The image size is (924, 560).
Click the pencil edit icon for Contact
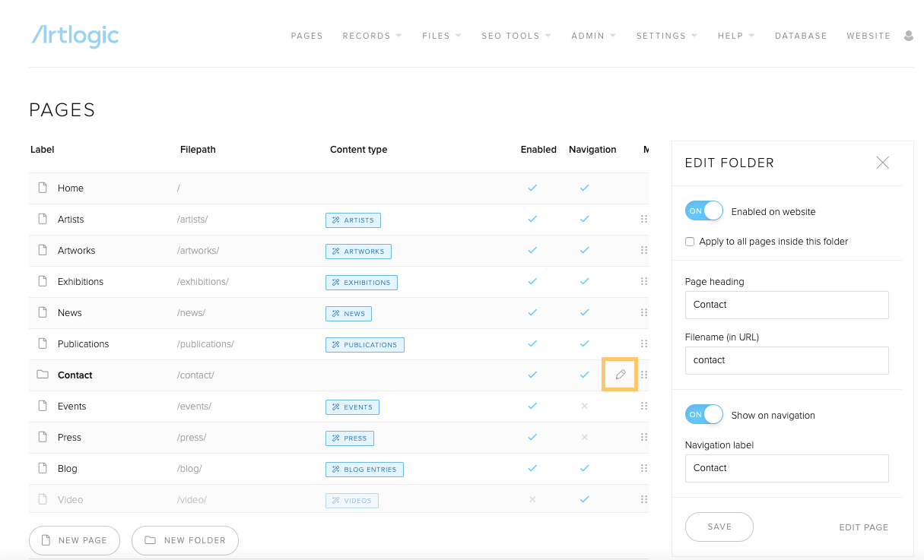[621, 375]
